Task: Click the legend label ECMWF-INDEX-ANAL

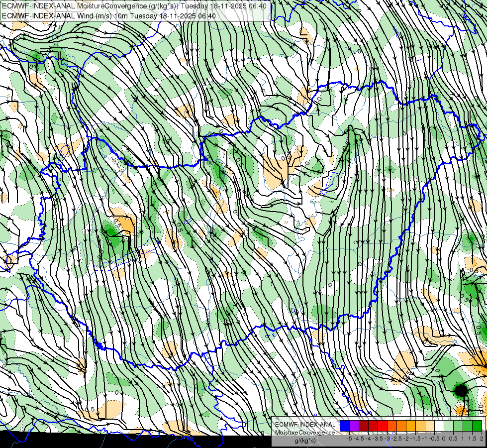Action: 305,425
